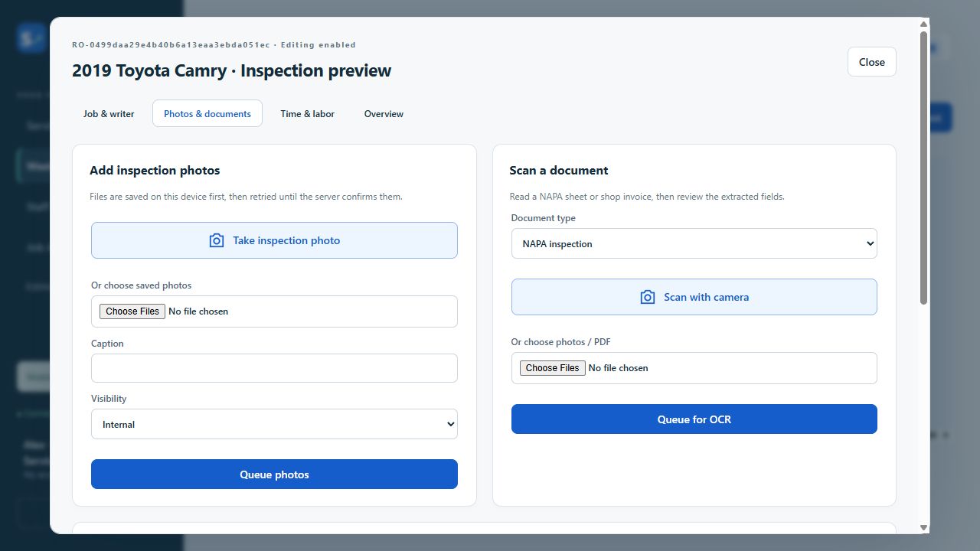Click the scroll up arrow of dialog scrollbar
The width and height of the screenshot is (980, 551).
pos(923,24)
